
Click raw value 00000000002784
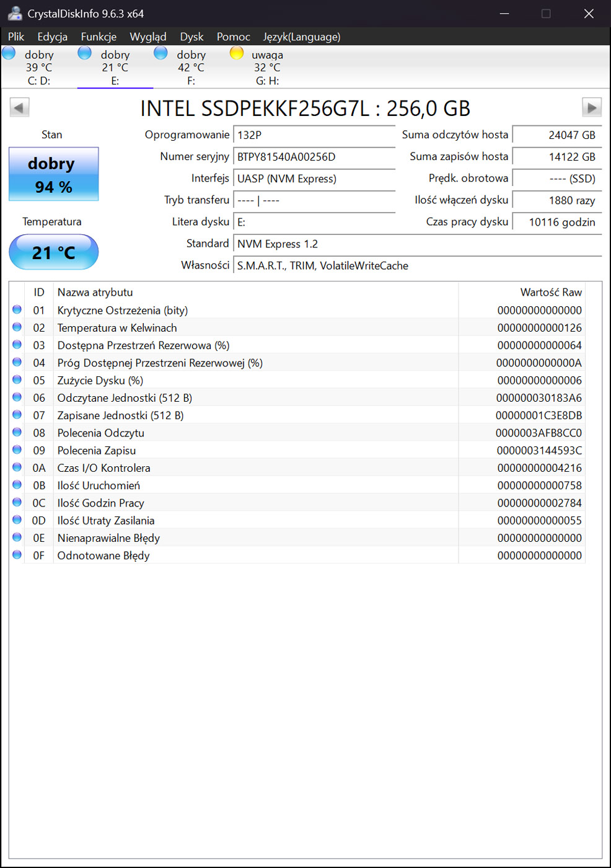click(539, 503)
